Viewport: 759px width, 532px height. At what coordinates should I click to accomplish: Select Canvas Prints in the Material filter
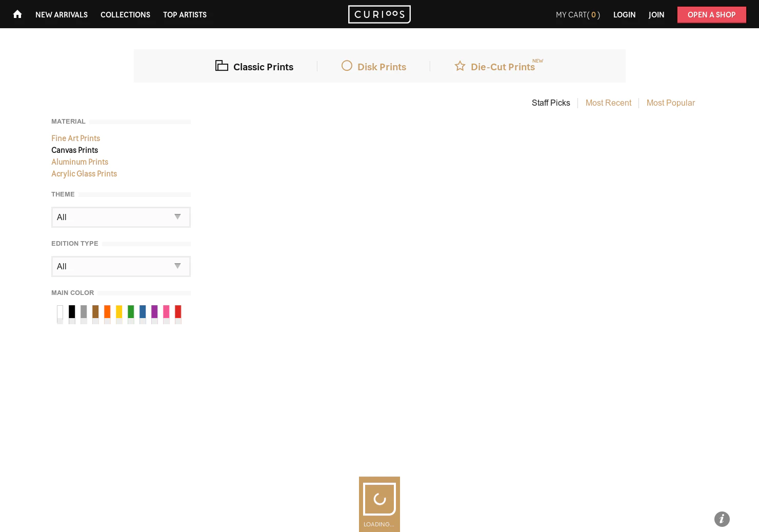pos(74,150)
